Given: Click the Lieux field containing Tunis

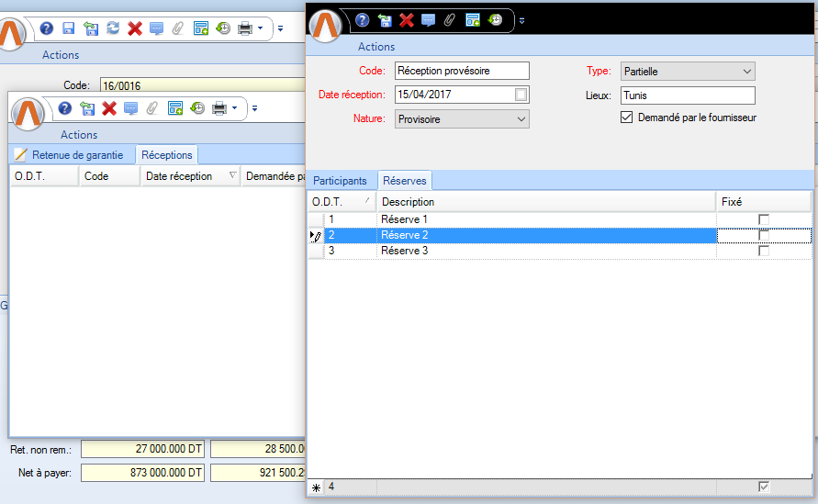Looking at the screenshot, I should [687, 95].
